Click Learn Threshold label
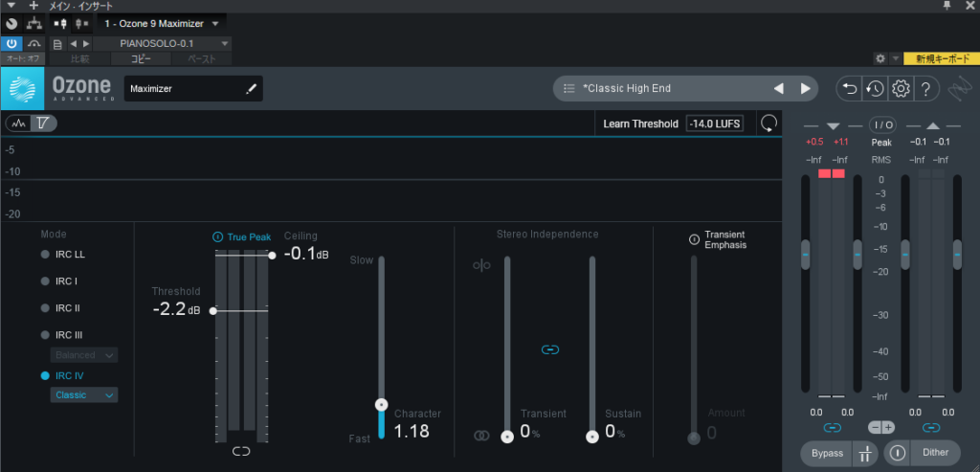Viewport: 980px width, 472px height. [x=640, y=124]
